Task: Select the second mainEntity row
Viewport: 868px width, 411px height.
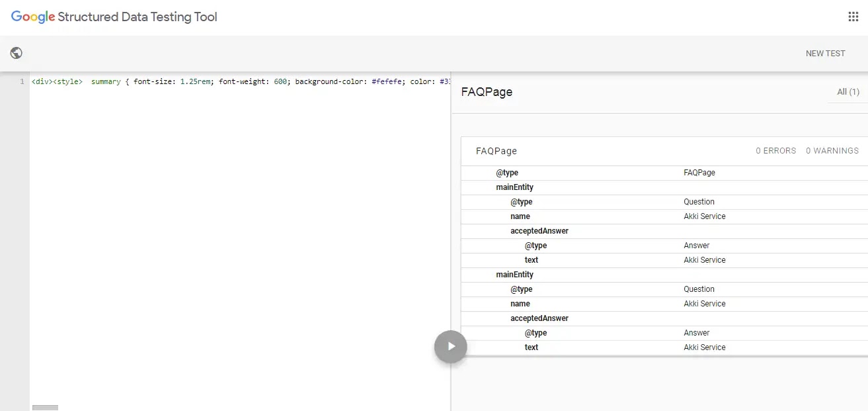Action: 664,275
